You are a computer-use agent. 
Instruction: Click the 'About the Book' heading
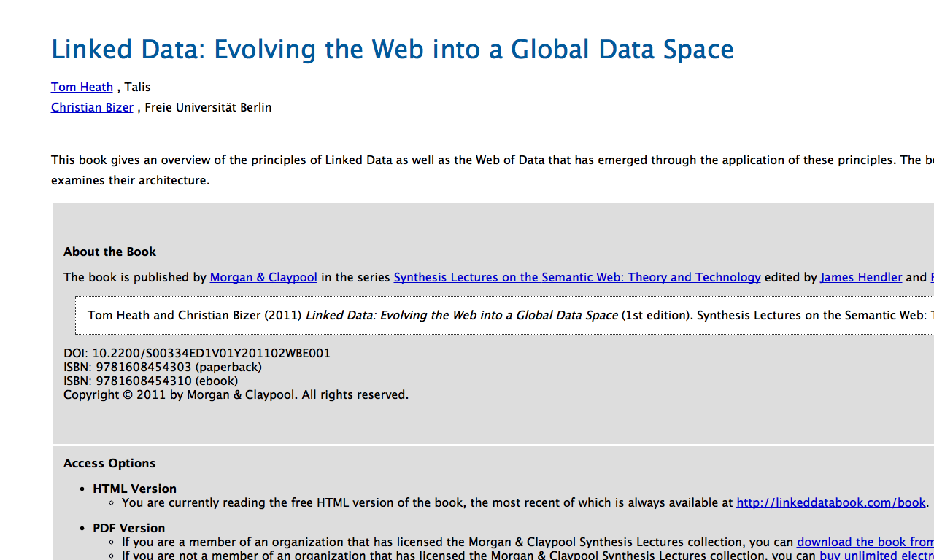click(x=109, y=252)
